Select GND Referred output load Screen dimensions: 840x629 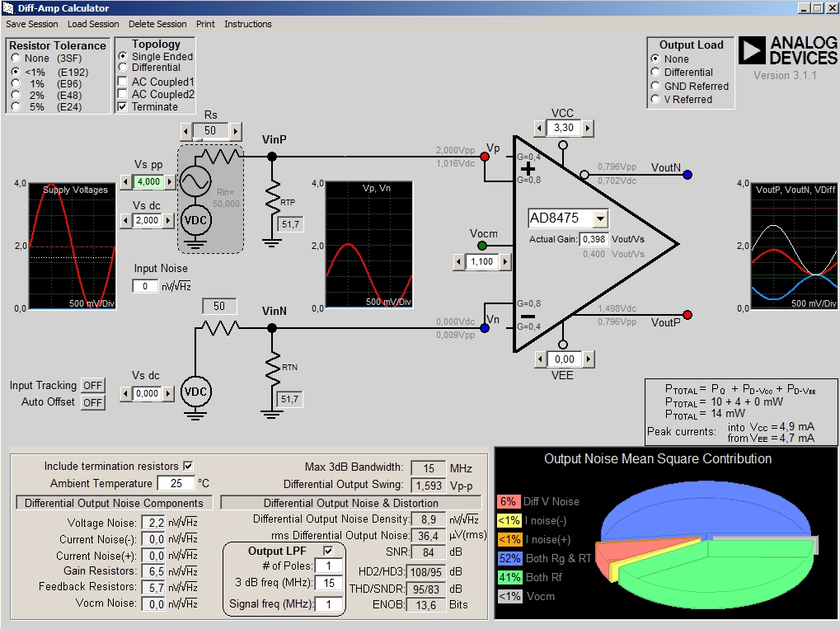[x=655, y=86]
